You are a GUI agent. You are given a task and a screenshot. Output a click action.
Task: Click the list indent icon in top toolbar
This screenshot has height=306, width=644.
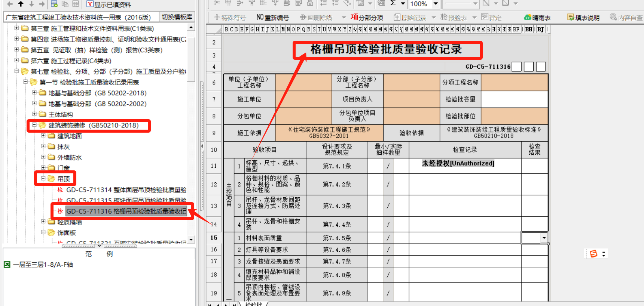[x=324, y=3]
